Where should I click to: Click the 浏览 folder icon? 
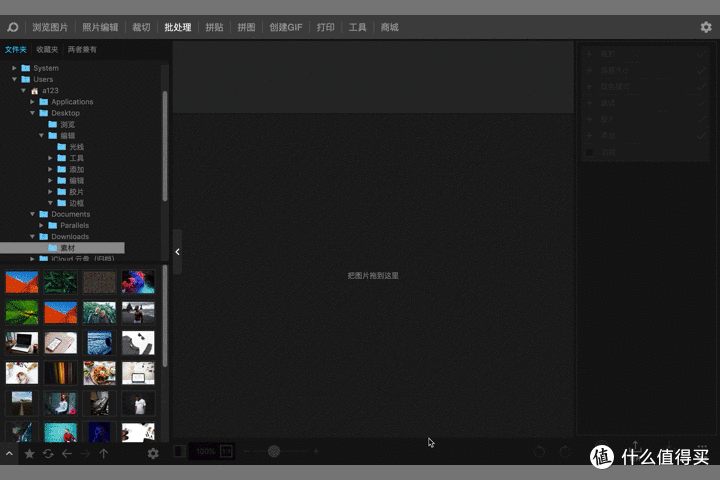coord(52,124)
